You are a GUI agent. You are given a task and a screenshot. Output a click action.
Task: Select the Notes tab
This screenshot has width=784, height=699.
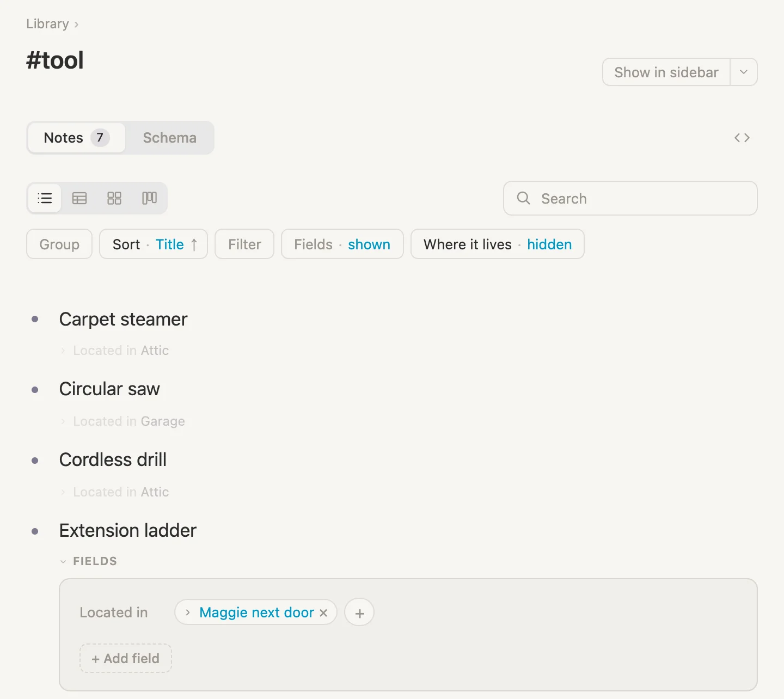(x=76, y=138)
